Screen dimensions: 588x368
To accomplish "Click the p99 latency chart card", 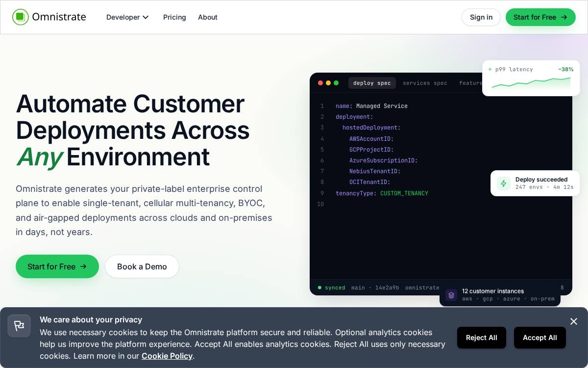I will pos(531,78).
